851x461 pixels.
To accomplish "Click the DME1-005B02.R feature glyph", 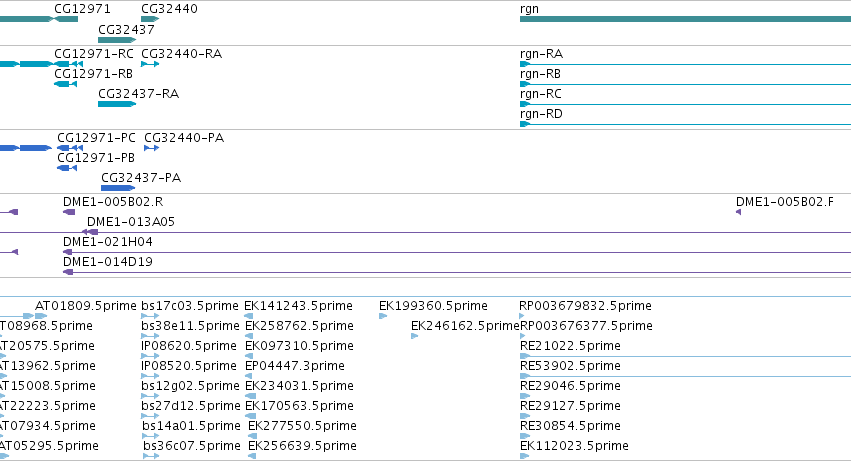I will tap(69, 212).
